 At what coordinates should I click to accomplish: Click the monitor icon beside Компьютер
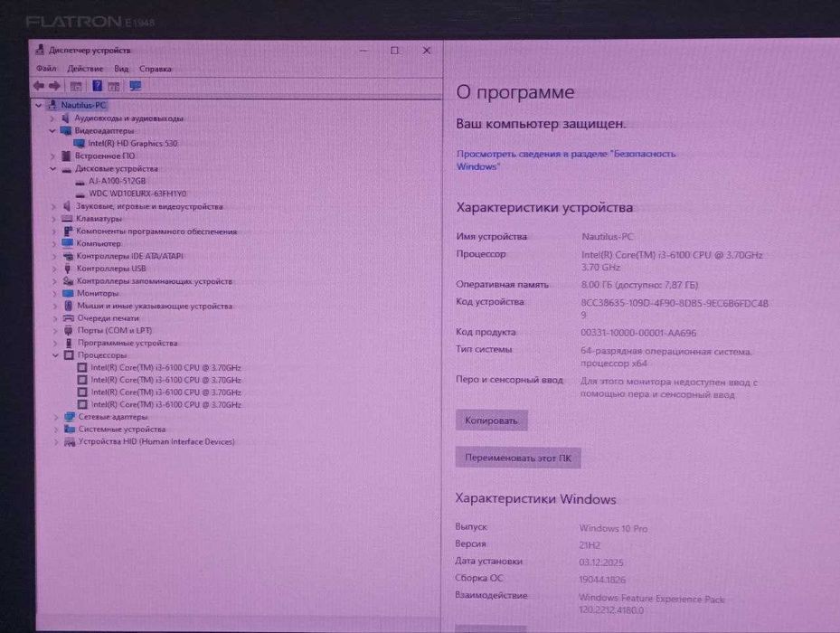[x=68, y=243]
